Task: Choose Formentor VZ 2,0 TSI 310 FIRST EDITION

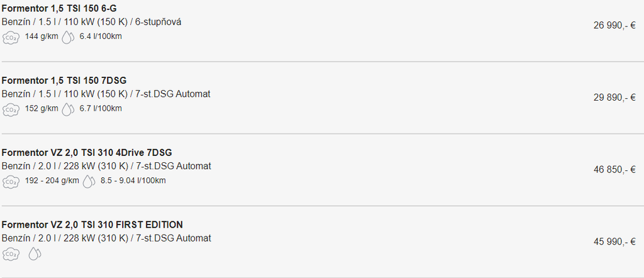Action: 92,225
